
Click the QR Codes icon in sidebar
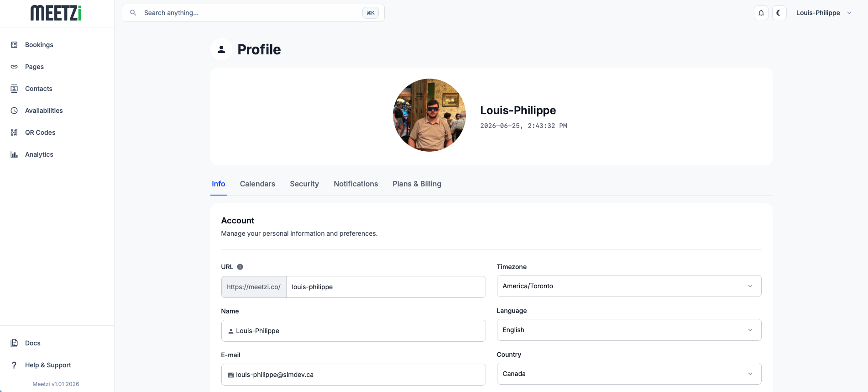(x=14, y=132)
